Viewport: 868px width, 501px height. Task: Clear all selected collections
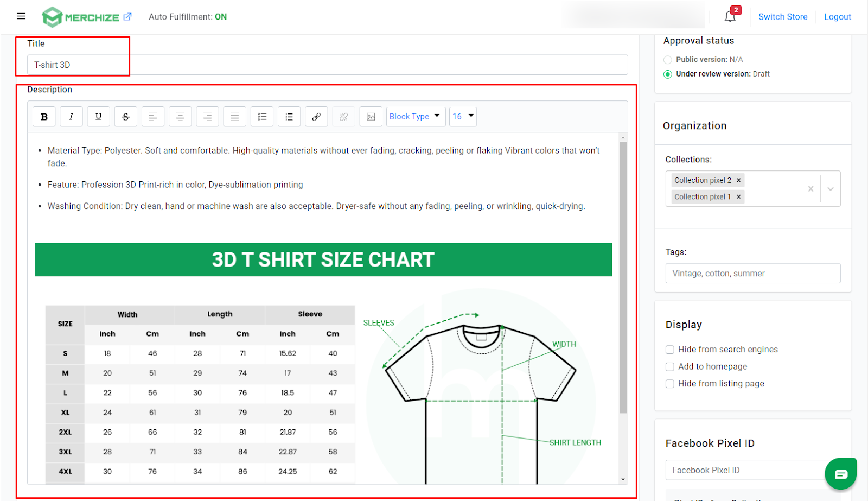pyautogui.click(x=810, y=189)
